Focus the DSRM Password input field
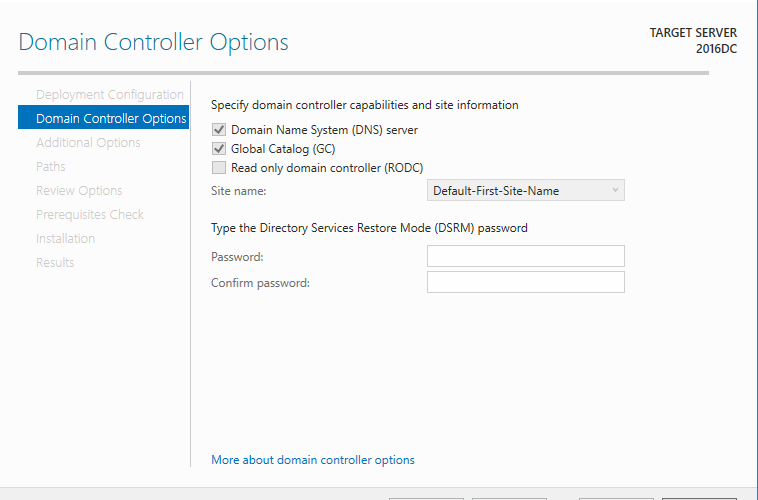Image resolution: width=758 pixels, height=500 pixels. (525, 256)
